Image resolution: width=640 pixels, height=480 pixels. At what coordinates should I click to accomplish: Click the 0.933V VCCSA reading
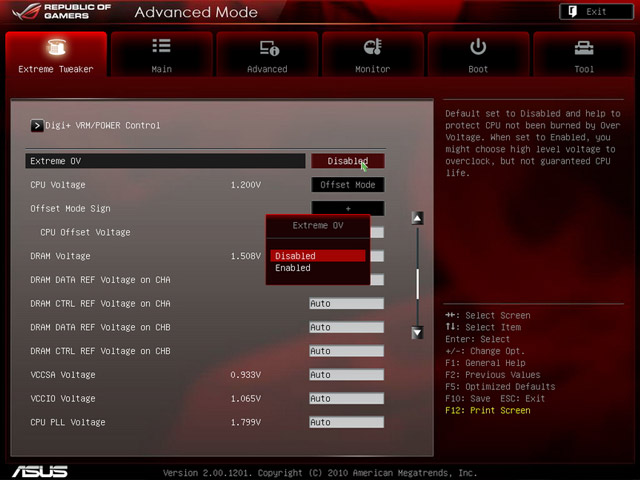click(x=246, y=374)
